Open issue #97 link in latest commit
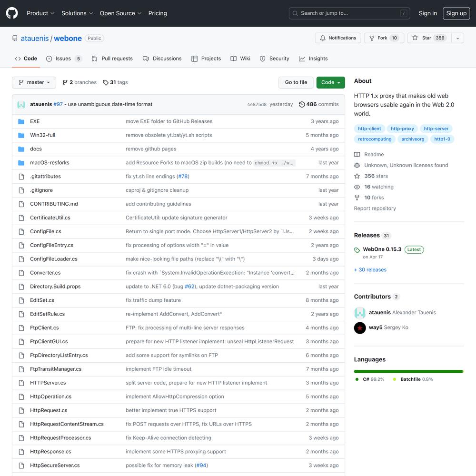476x476 pixels. 58,104
